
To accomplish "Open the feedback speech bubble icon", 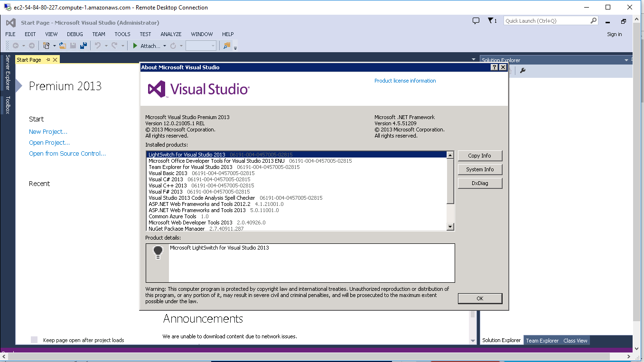I will 476,21.
